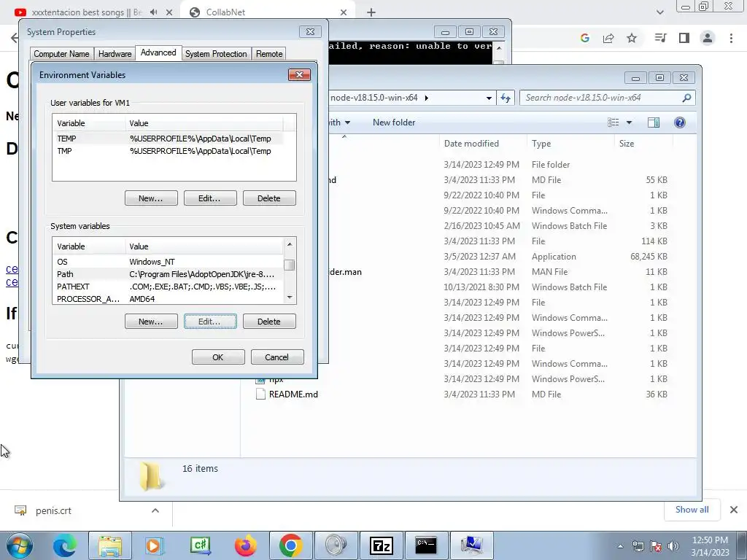Click OK in Environment Variables

218,357
